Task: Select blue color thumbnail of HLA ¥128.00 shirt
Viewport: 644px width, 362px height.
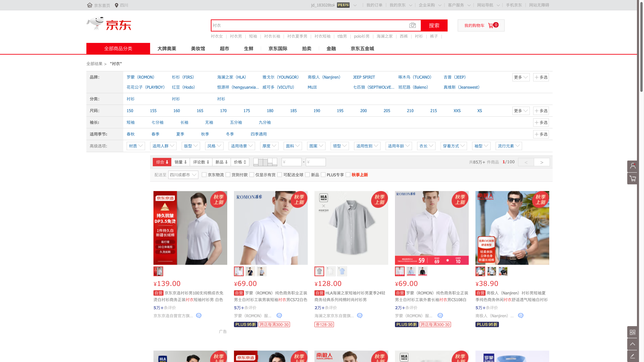Action: [342, 271]
